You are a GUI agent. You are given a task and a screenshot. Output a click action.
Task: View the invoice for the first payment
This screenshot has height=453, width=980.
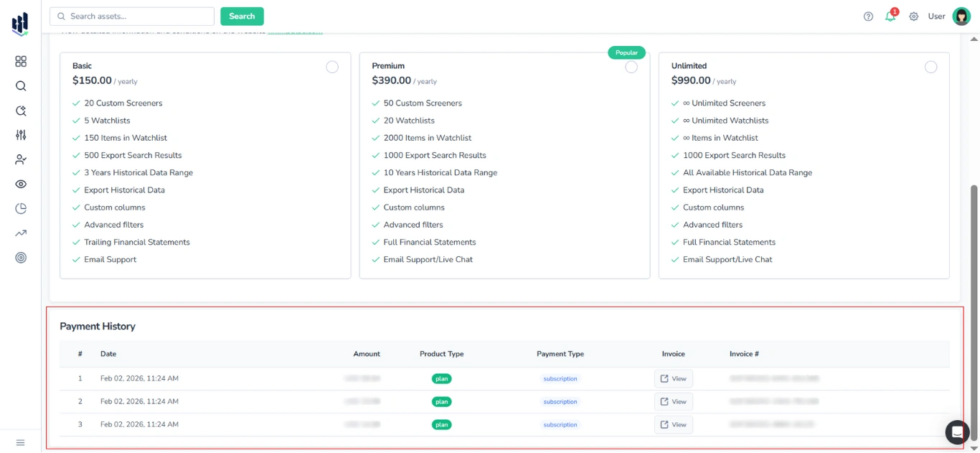click(673, 378)
